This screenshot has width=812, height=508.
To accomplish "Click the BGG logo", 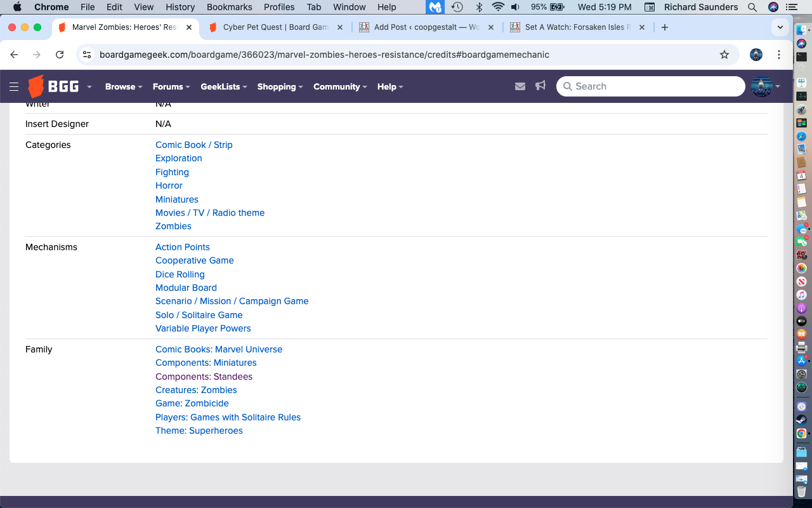I will pyautogui.click(x=54, y=87).
